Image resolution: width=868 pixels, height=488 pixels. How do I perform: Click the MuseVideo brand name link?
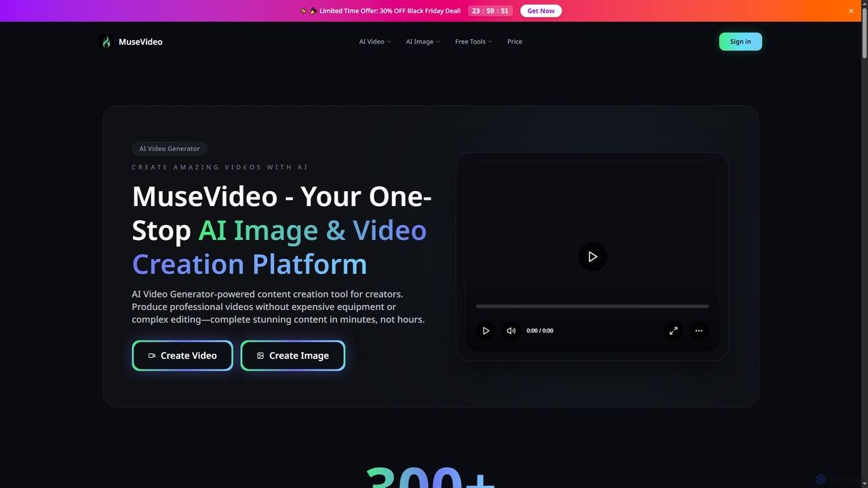(140, 42)
